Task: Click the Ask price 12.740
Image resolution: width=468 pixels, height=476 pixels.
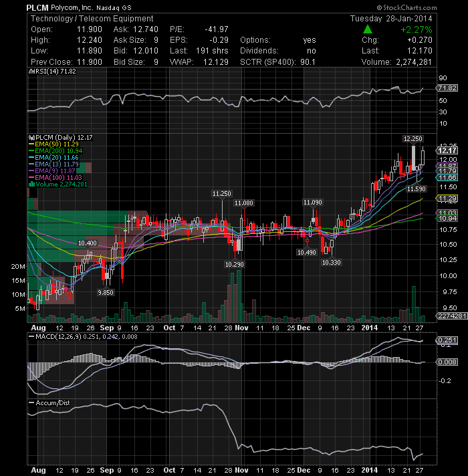Action: 146,29
